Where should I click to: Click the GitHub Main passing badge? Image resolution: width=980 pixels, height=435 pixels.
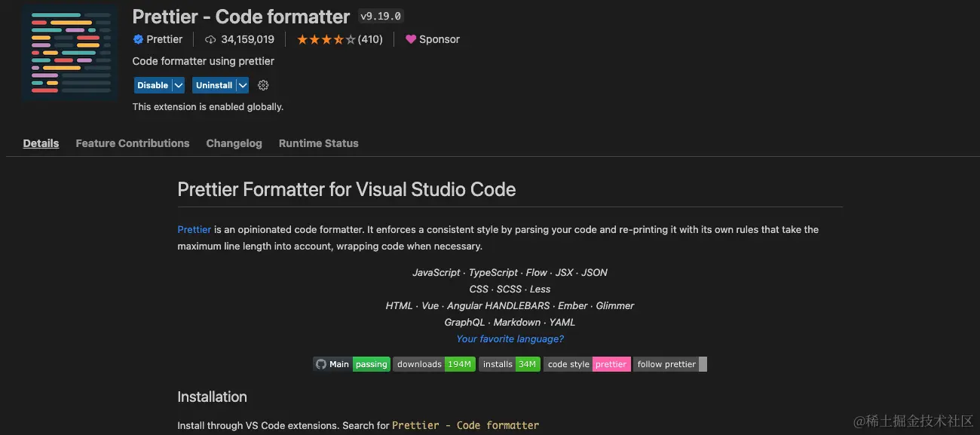coord(351,364)
